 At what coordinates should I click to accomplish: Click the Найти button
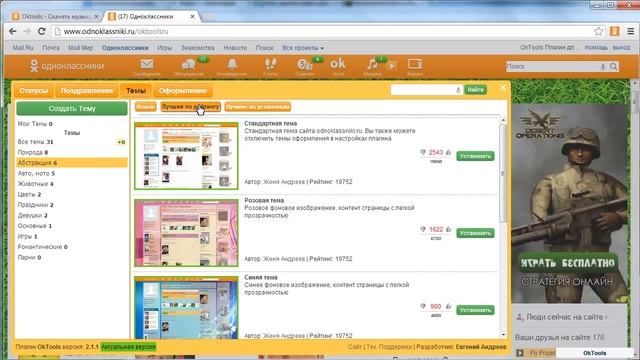[476, 89]
